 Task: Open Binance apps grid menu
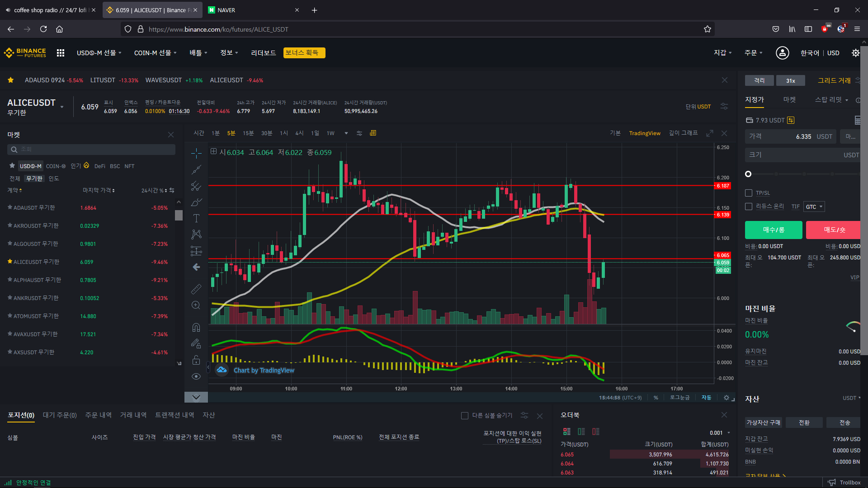pos(61,53)
